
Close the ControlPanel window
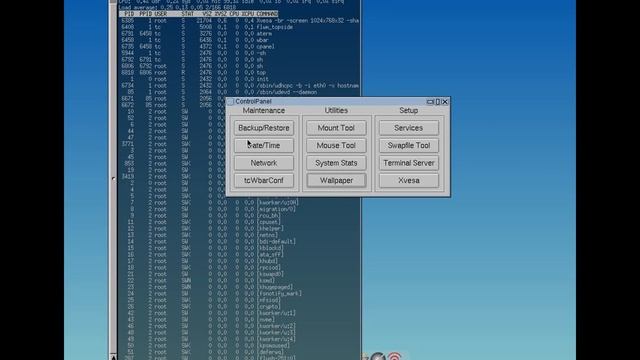click(x=445, y=102)
